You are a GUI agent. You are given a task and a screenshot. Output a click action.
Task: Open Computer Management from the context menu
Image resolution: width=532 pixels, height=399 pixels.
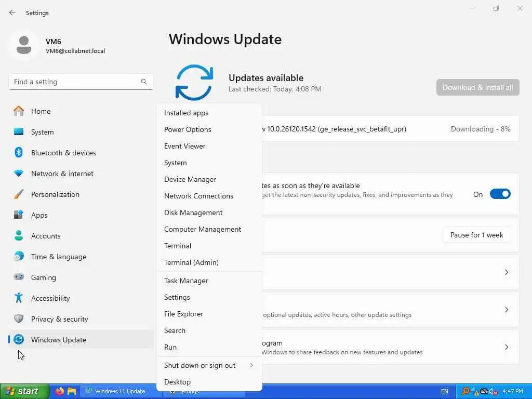(209, 229)
